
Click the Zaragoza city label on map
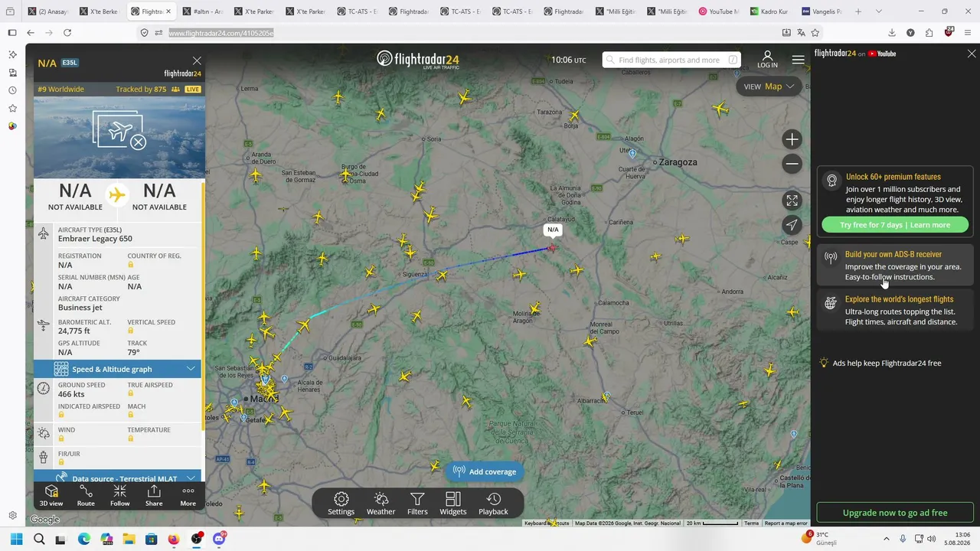678,162
